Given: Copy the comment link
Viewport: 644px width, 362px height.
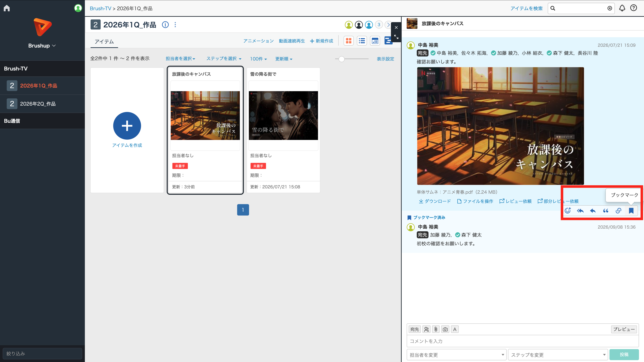Looking at the screenshot, I should coord(618,211).
